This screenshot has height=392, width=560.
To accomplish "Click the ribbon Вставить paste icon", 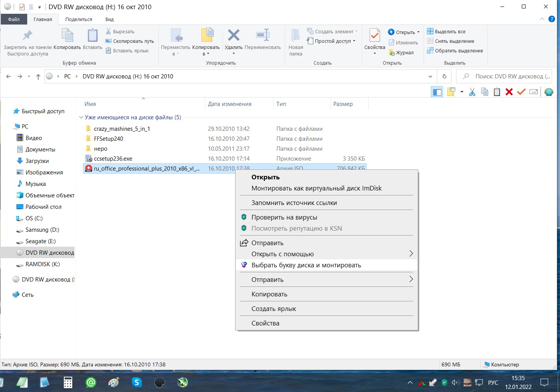I will [x=93, y=36].
